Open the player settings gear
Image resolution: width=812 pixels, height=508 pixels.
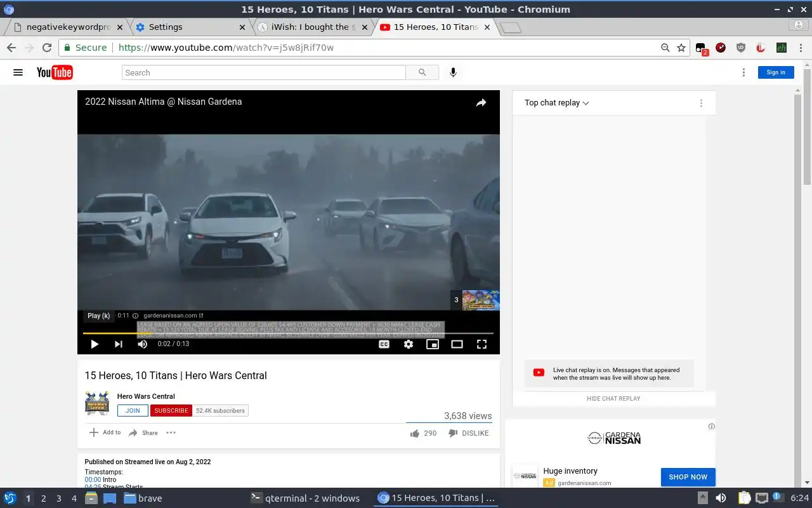pos(409,344)
